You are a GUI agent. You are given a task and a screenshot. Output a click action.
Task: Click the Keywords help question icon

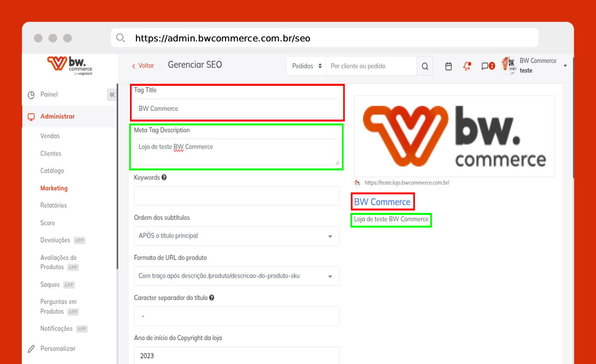click(x=164, y=177)
